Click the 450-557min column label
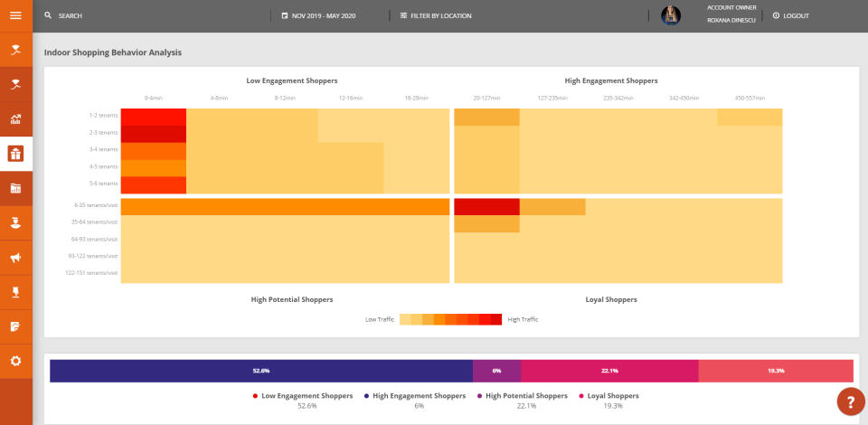Image resolution: width=868 pixels, height=425 pixels. click(x=750, y=98)
